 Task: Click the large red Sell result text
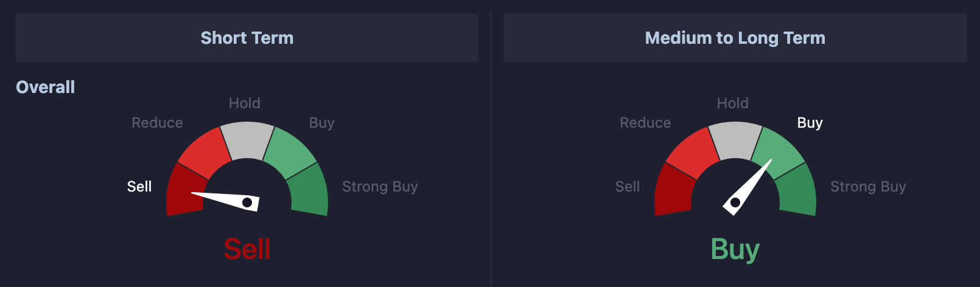[x=247, y=249]
